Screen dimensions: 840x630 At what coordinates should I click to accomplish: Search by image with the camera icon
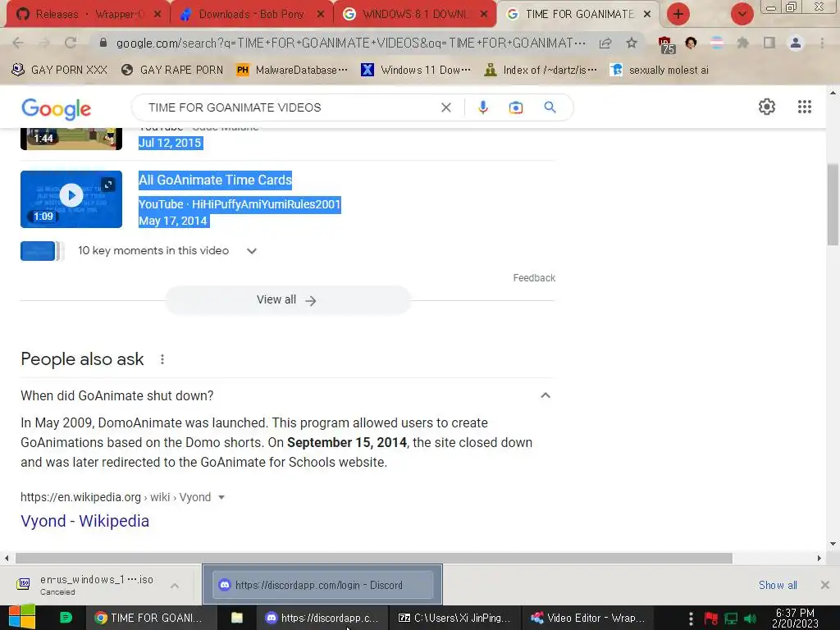pos(515,107)
